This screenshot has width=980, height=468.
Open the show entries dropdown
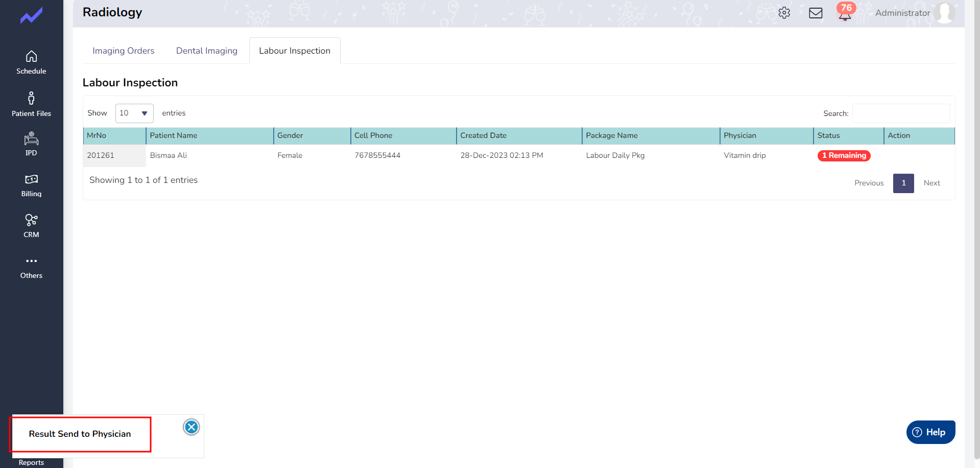pos(134,113)
